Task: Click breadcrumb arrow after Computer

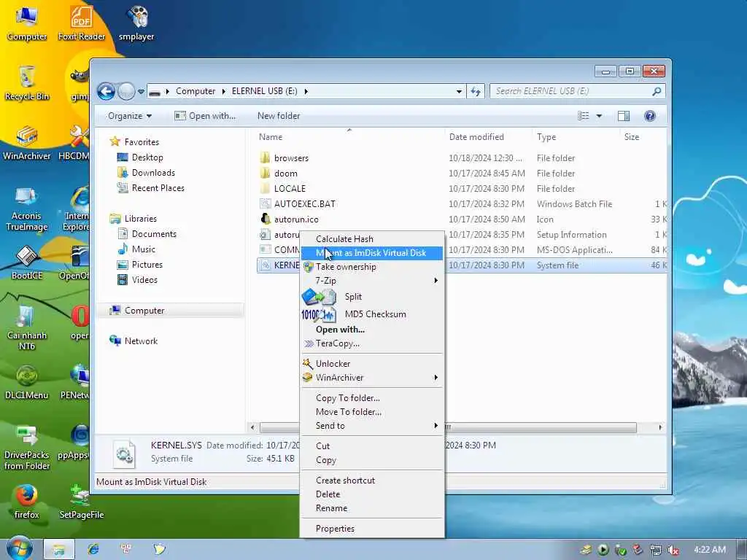Action: [223, 91]
